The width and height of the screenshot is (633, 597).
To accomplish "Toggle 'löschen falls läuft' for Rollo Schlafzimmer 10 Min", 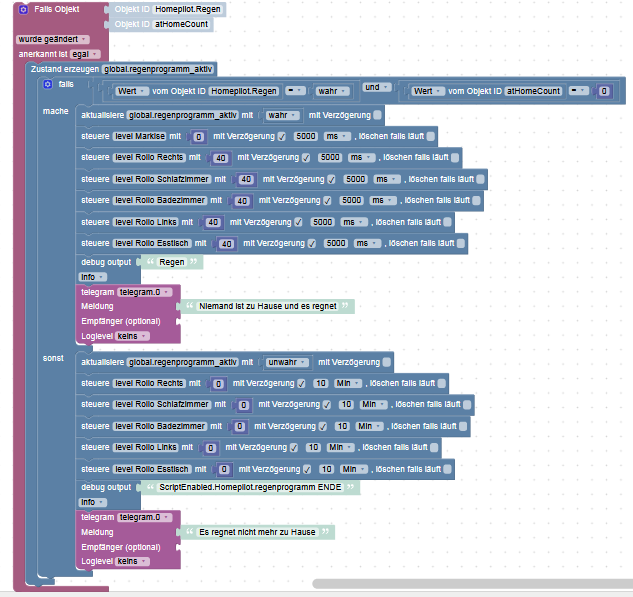I will pyautogui.click(x=467, y=404).
